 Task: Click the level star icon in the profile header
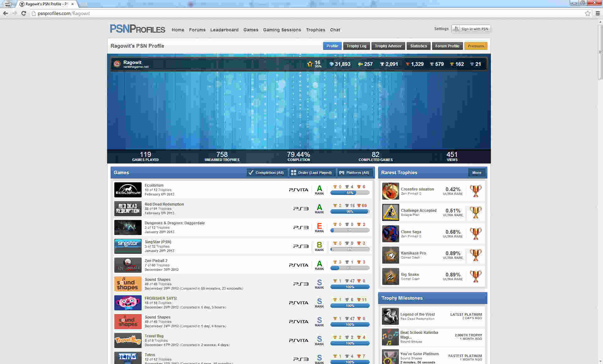pos(310,64)
